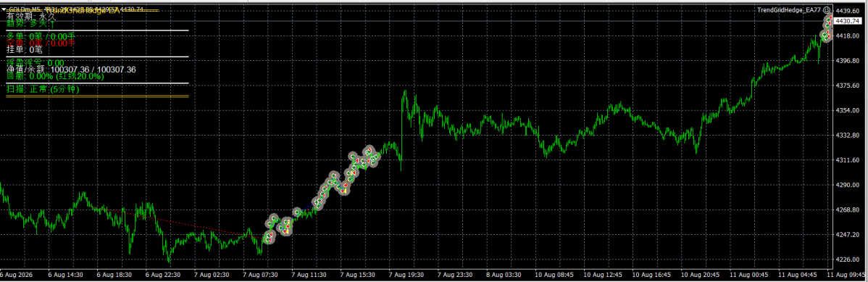Click the 10 Aug 16:45 time label
The height and width of the screenshot is (282, 868).
pos(652,275)
